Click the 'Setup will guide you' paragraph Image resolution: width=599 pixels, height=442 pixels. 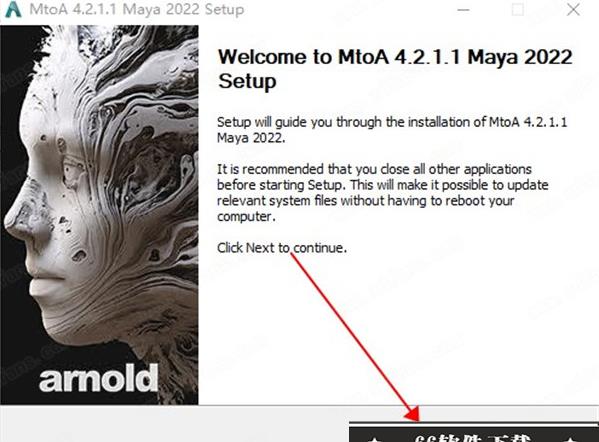click(392, 130)
